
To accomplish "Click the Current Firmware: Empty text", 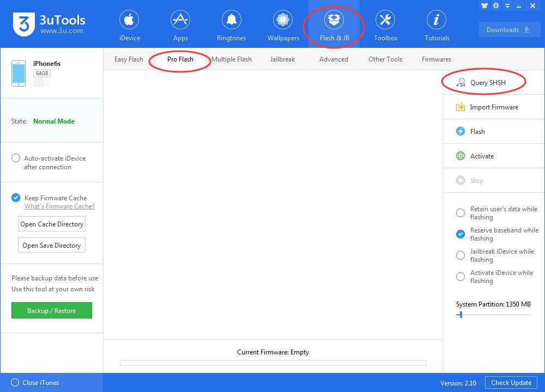I will [x=273, y=352].
